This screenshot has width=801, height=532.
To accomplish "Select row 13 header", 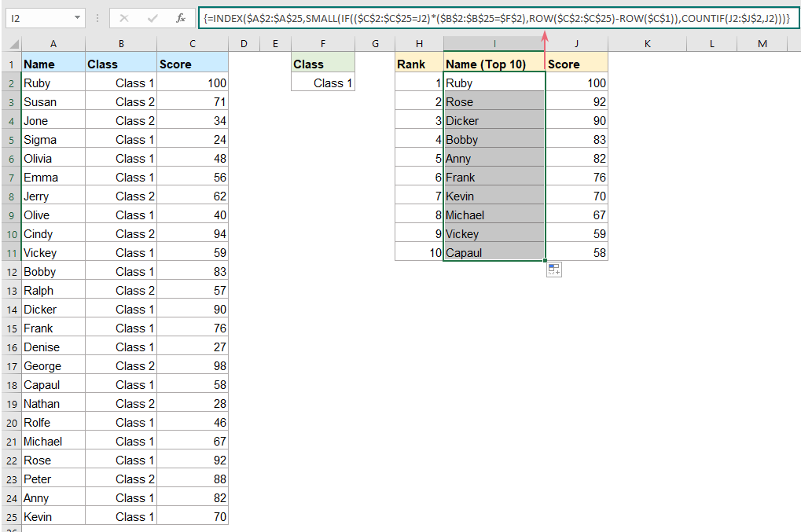I will (10, 291).
